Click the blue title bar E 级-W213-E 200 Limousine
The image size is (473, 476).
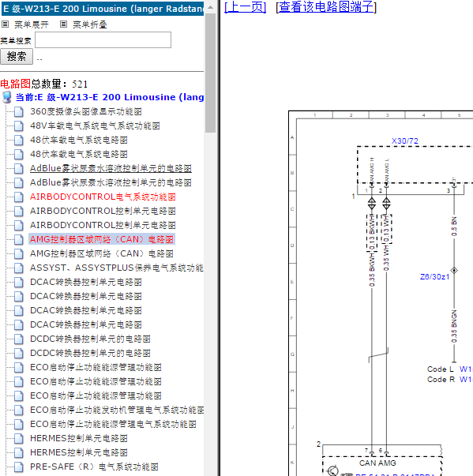(x=103, y=9)
